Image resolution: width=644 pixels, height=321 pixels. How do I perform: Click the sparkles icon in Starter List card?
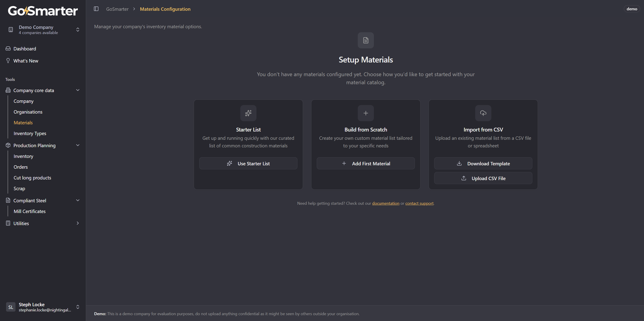tap(248, 113)
